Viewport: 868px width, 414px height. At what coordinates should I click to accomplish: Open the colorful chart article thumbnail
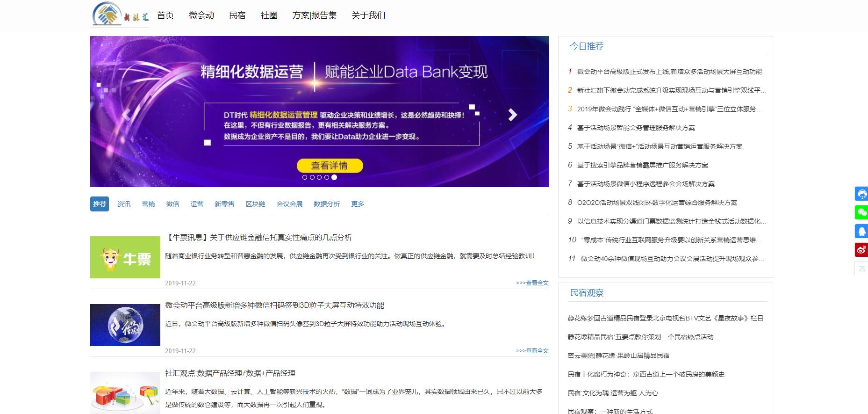125,393
